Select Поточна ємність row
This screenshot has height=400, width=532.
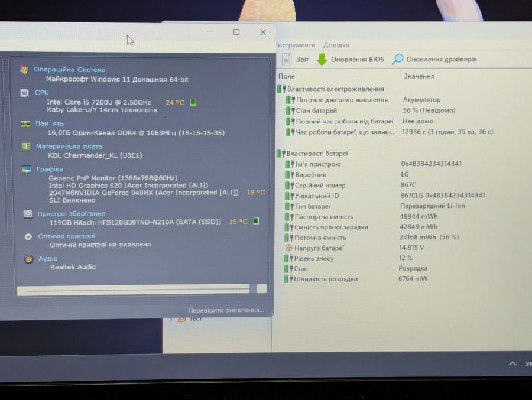(371, 237)
